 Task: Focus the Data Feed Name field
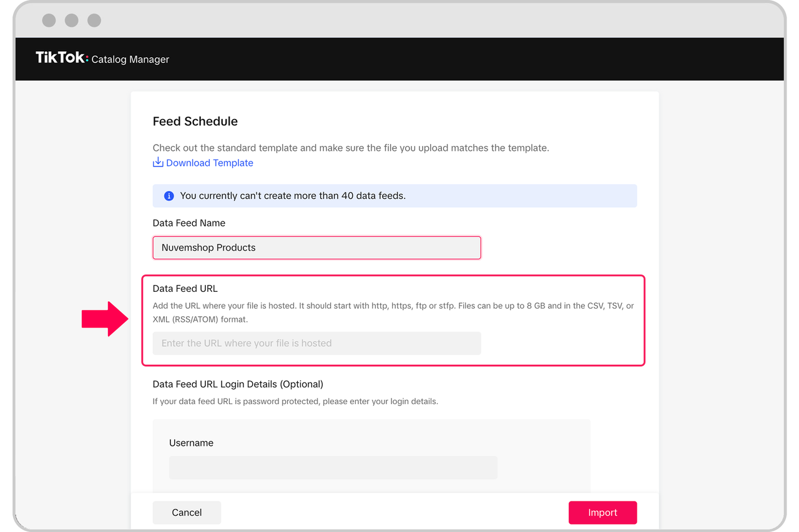click(316, 248)
